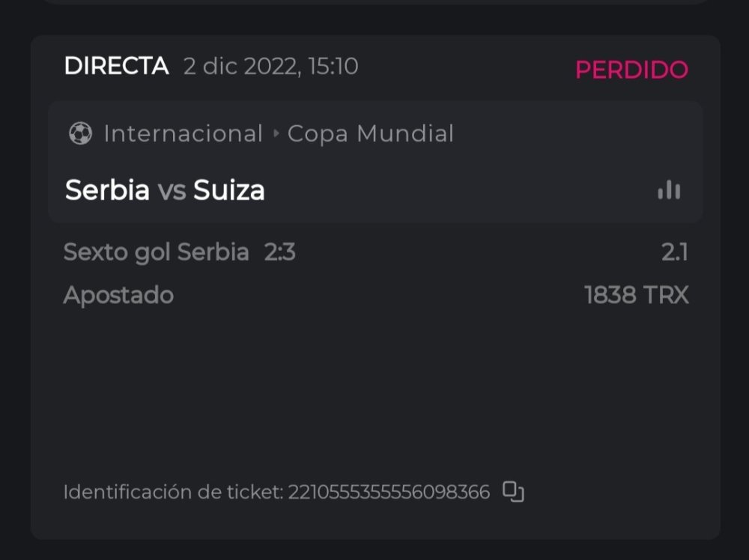Click the 2.1 odds value

pos(674,252)
